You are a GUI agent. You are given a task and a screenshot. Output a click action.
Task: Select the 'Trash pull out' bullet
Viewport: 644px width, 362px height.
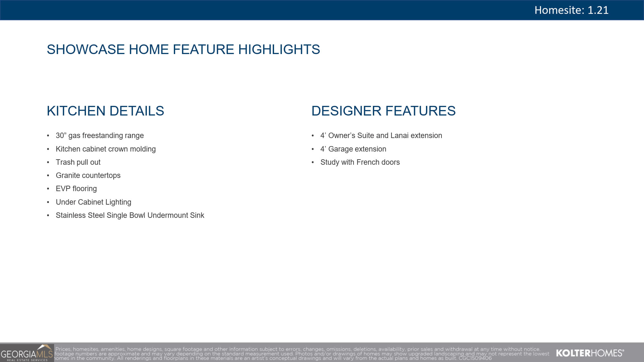tap(78, 162)
